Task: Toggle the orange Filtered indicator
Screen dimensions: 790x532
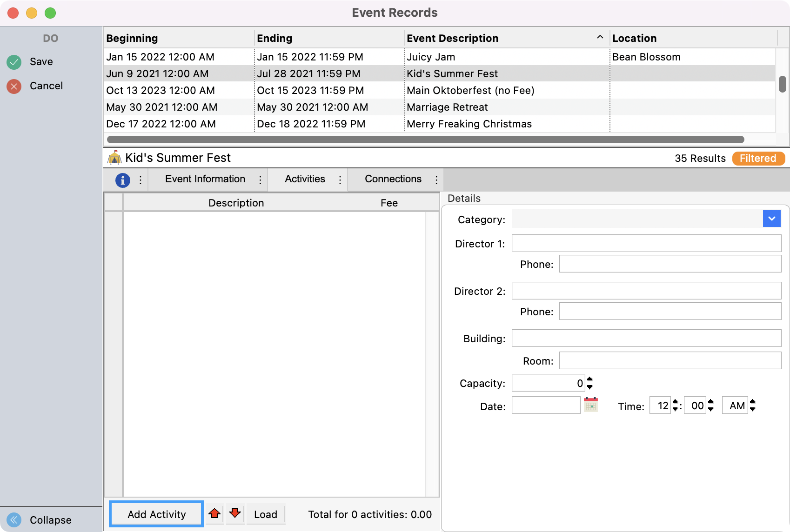Action: click(x=758, y=159)
